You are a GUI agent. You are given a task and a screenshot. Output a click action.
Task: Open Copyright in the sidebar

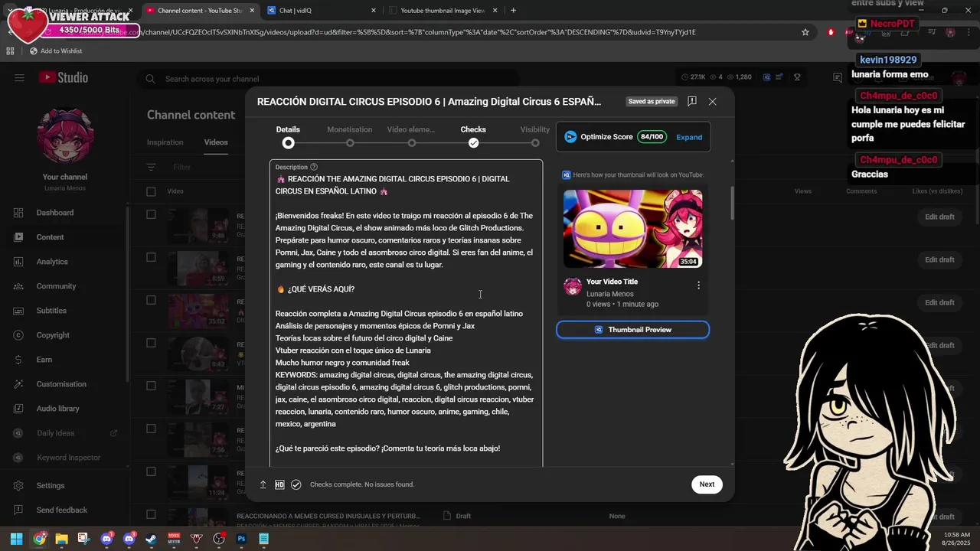click(x=53, y=335)
